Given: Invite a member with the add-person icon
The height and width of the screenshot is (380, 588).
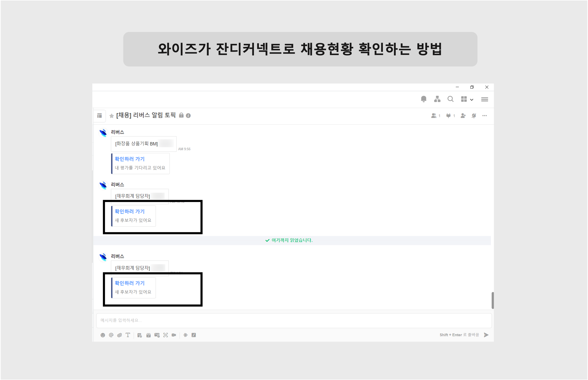Looking at the screenshot, I should tap(463, 116).
